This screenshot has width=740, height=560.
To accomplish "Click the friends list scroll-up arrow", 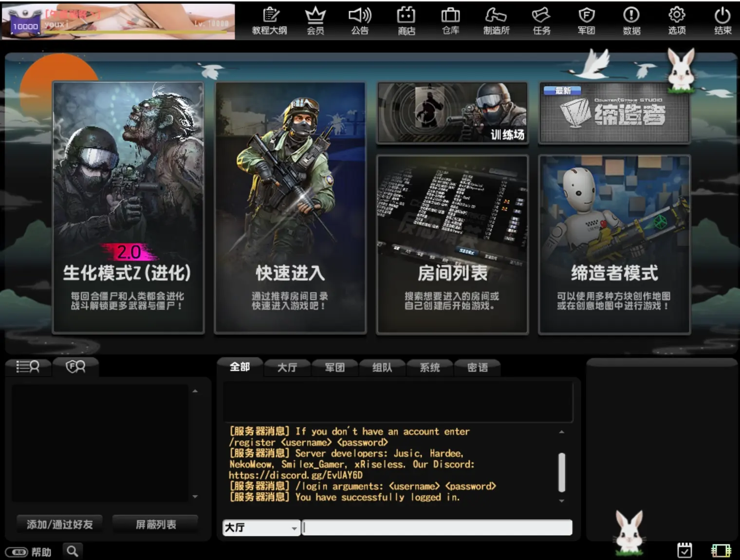I will (195, 391).
